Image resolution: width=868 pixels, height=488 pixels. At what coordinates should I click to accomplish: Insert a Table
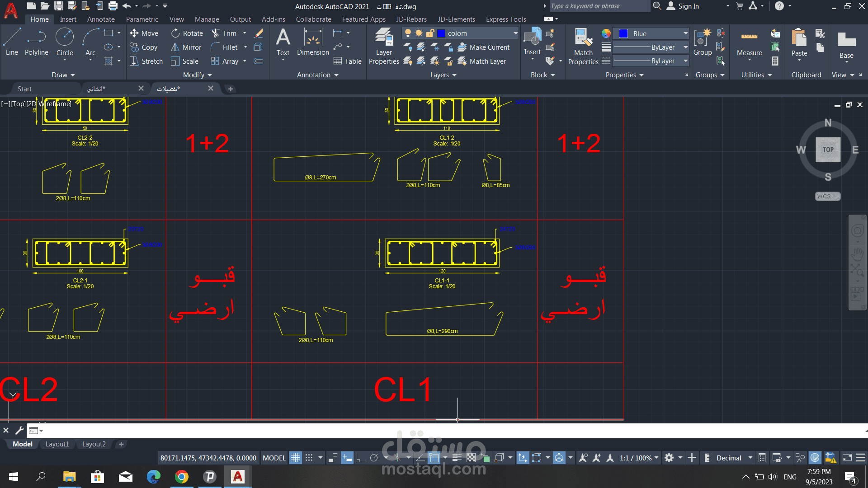pyautogui.click(x=347, y=61)
